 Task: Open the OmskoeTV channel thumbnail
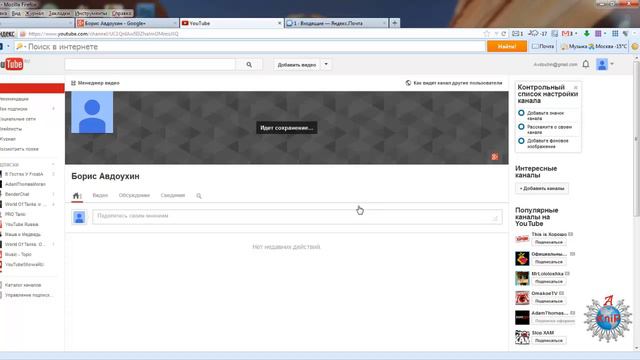click(522, 298)
